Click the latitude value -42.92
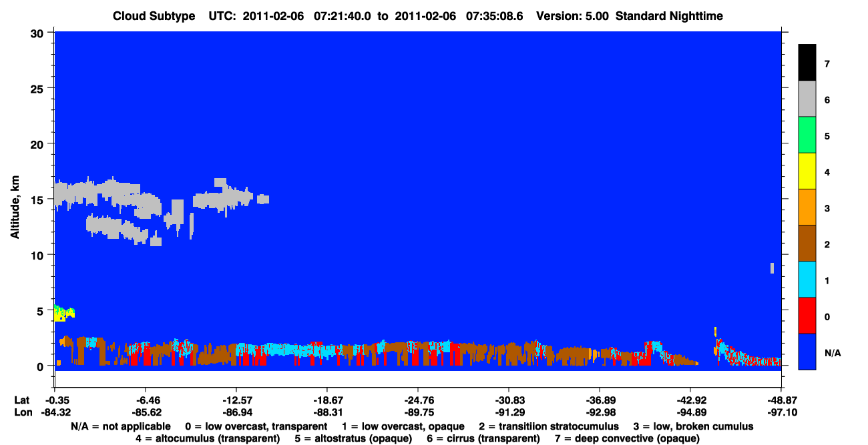This screenshot has height=445, width=868. pos(690,400)
